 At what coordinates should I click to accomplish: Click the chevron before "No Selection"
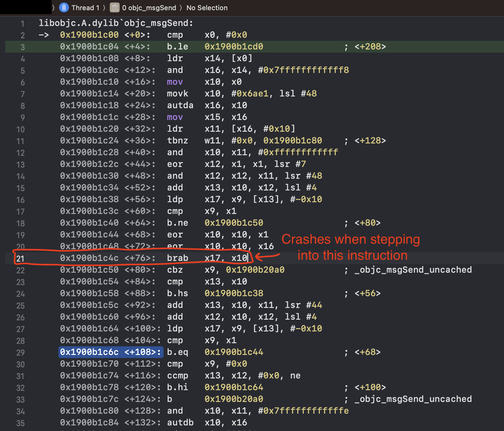point(181,8)
